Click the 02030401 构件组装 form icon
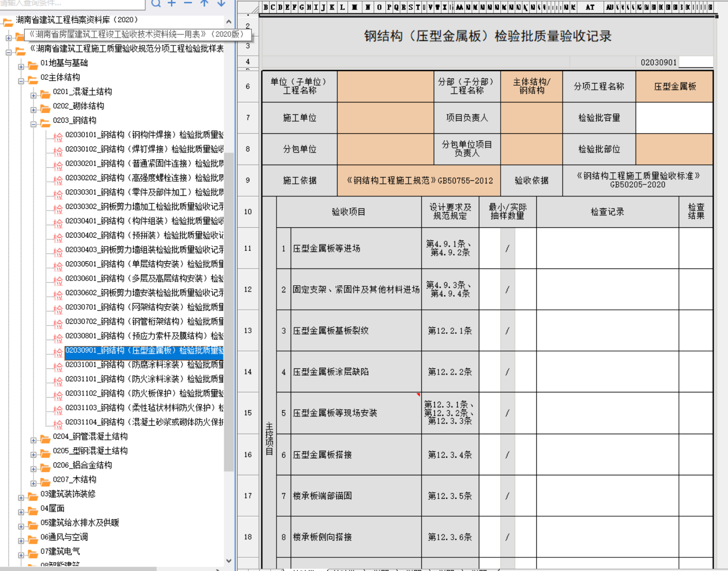This screenshot has height=571, width=728. 58,223
